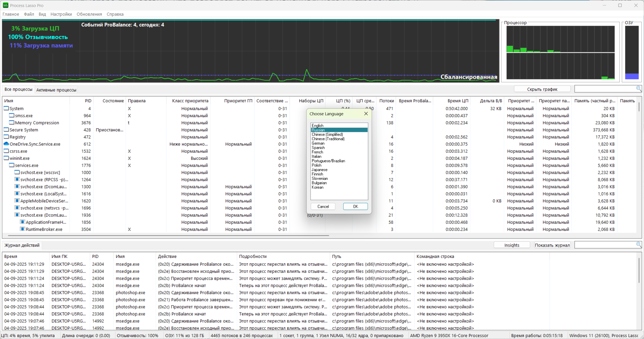Close the Choose Language dialog with X
644x339 pixels.
(366, 114)
